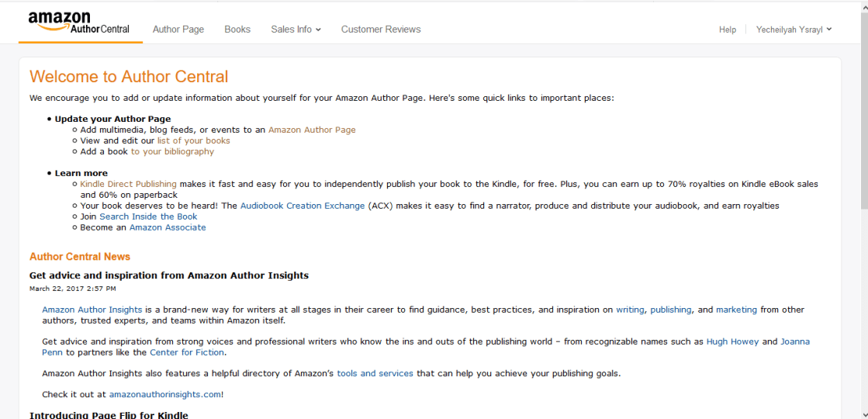Visit the Kindle Direct Publishing link
The image size is (868, 419).
[129, 184]
